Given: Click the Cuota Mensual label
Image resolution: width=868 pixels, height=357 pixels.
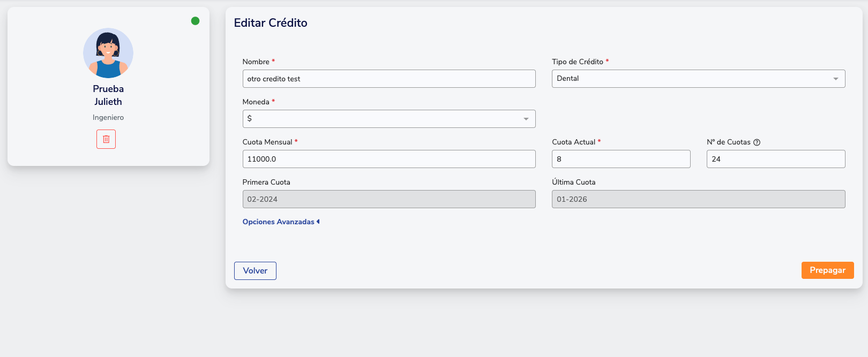Looking at the screenshot, I should pos(267,142).
